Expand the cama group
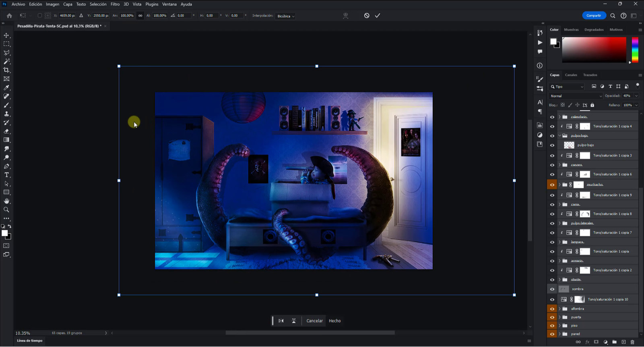Screen dimensions: 644x347 [x=559, y=204]
